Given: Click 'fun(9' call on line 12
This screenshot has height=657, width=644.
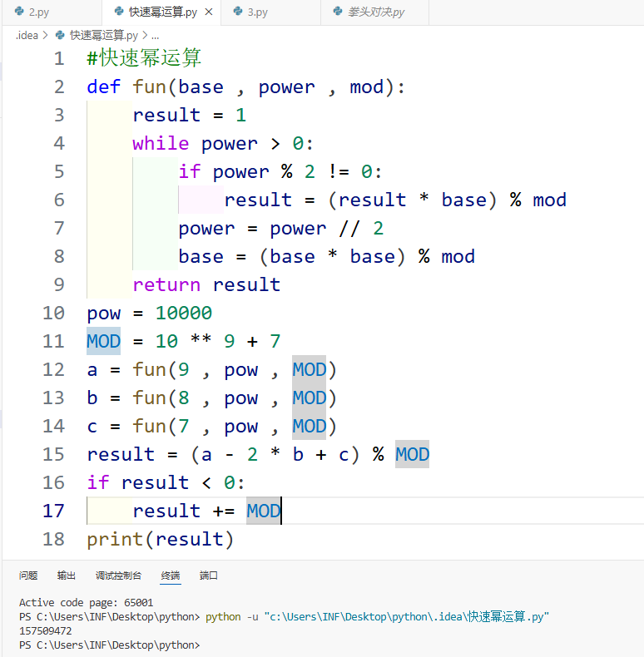Looking at the screenshot, I should pyautogui.click(x=161, y=369).
